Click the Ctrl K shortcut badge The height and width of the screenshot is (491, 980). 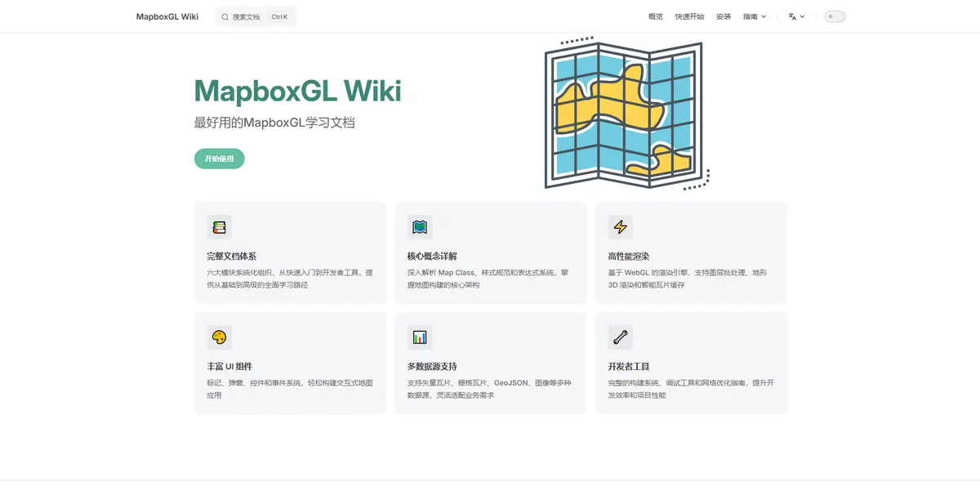(279, 16)
